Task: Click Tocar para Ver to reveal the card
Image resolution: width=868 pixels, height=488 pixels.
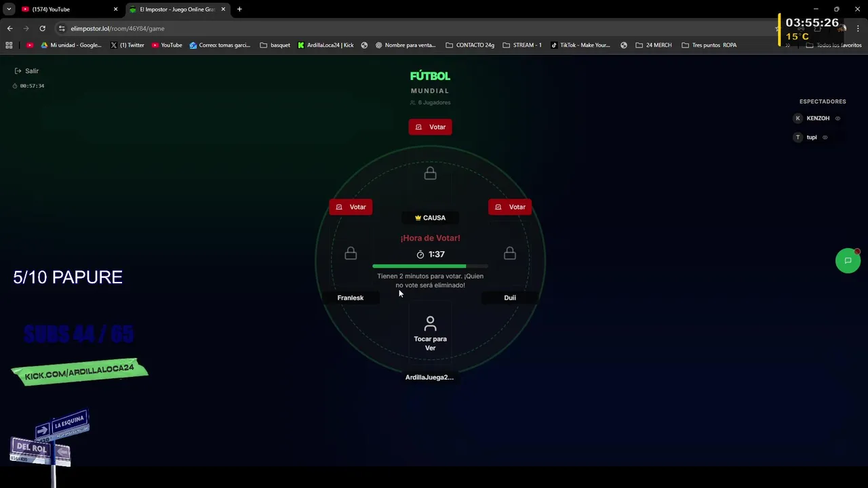Action: pyautogui.click(x=430, y=343)
